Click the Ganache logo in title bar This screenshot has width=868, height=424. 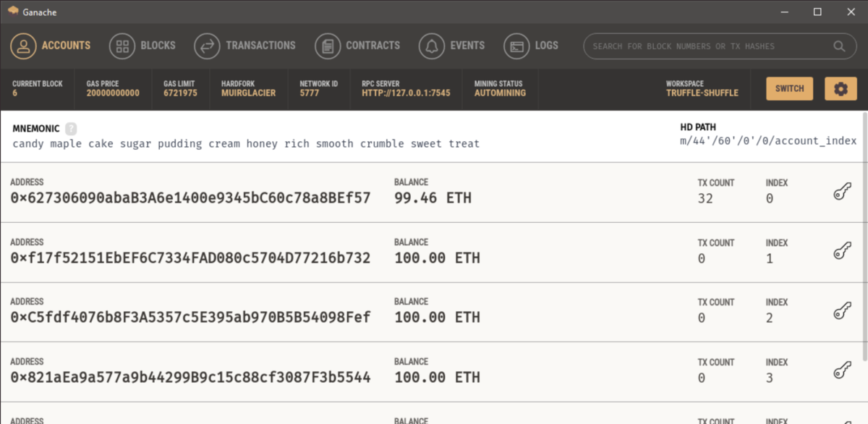(12, 12)
